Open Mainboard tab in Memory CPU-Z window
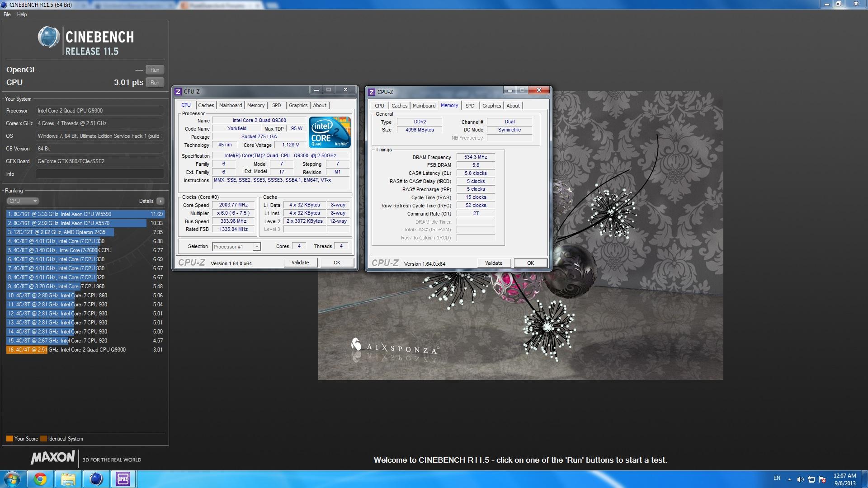This screenshot has width=868, height=488. pos(424,106)
